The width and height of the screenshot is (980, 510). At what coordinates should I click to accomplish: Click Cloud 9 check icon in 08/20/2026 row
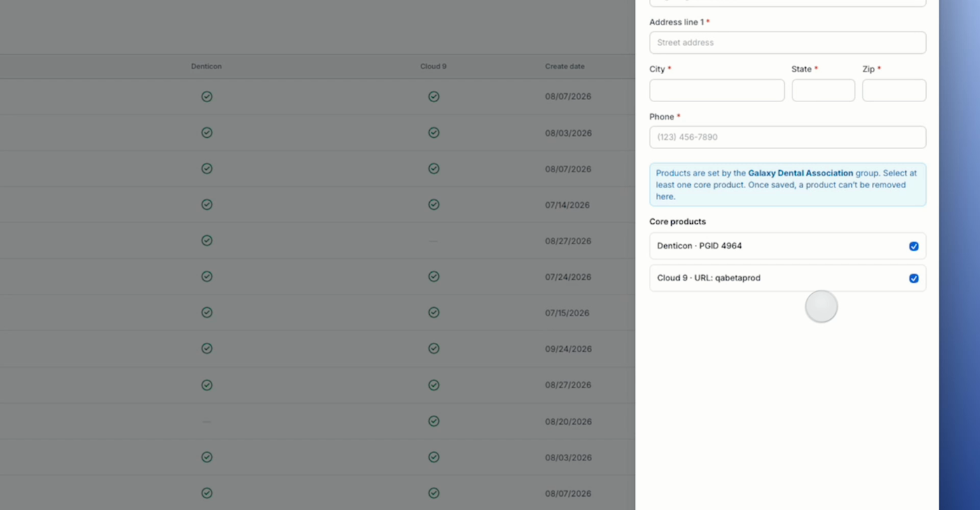click(434, 421)
